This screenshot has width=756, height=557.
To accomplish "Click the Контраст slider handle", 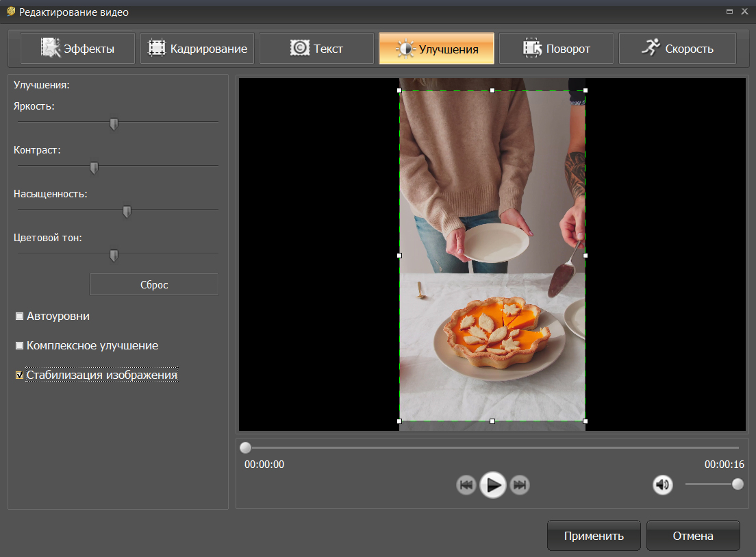I will pos(94,168).
